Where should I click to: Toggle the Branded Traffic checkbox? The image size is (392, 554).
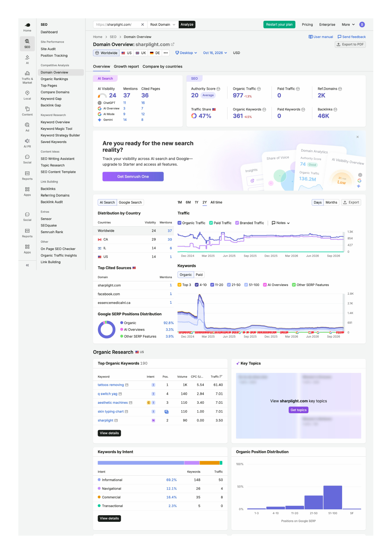237,223
